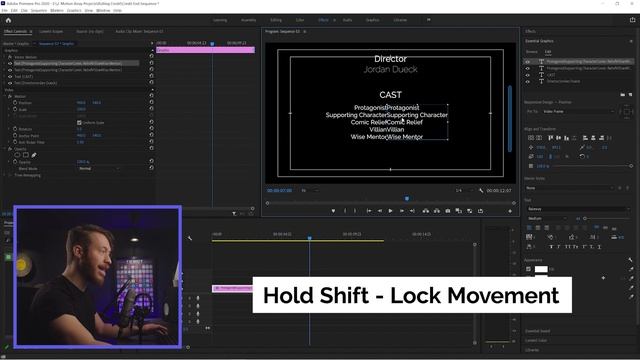The height and width of the screenshot is (360, 640).
Task: Toggle eye of selected Text row in Effect Controls
Action: (x=10, y=63)
